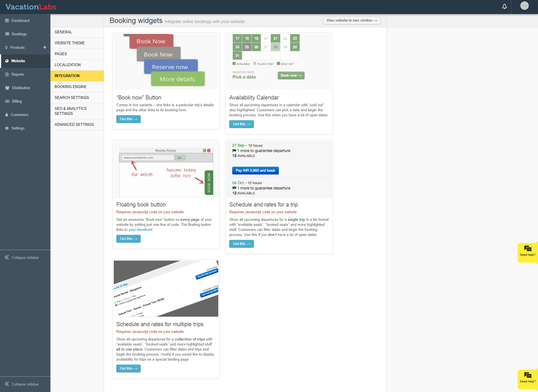Get the Availability Calendar widget
Image resolution: width=538 pixels, height=392 pixels.
(241, 124)
